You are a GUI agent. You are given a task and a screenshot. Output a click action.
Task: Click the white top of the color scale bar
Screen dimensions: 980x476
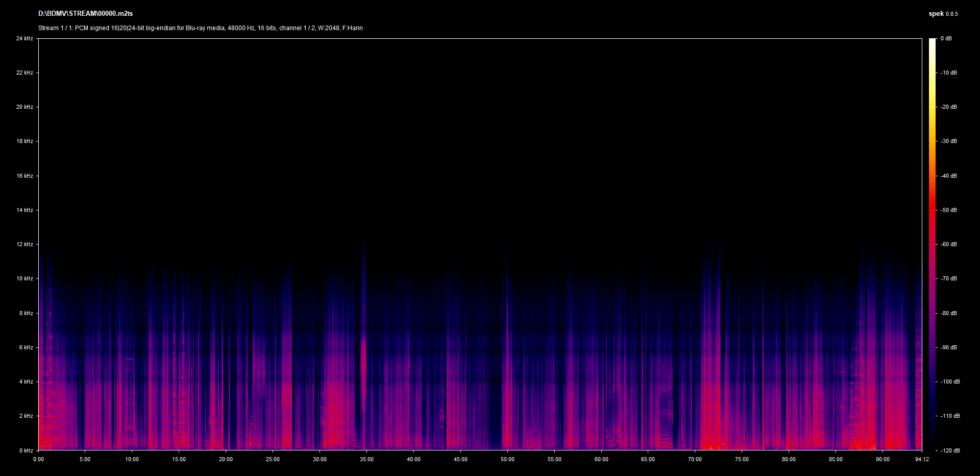[x=932, y=41]
